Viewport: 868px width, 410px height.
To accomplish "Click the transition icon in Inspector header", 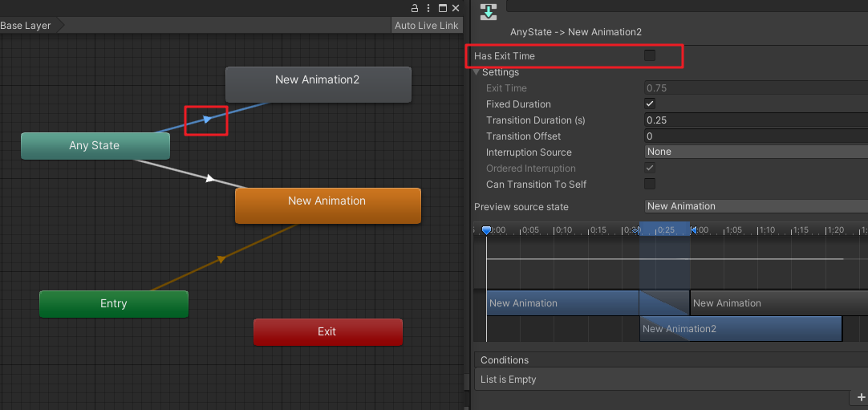I will click(488, 11).
